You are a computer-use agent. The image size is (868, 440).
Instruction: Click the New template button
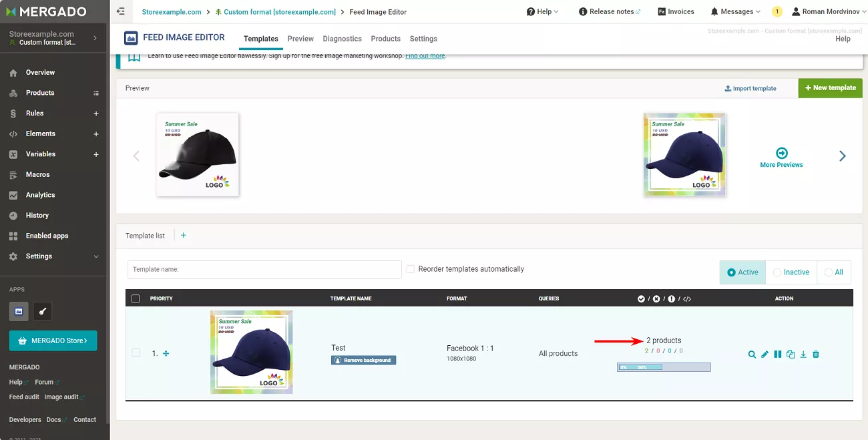pyautogui.click(x=830, y=88)
